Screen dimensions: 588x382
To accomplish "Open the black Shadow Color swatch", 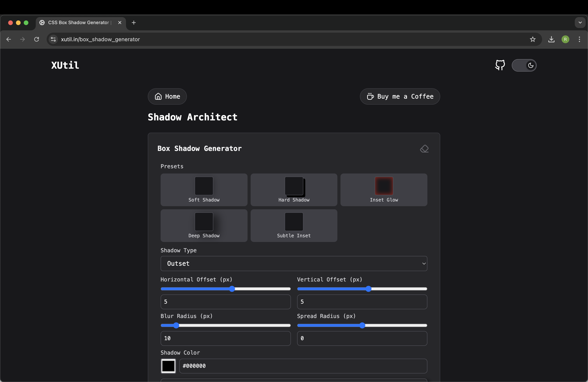I will [168, 366].
